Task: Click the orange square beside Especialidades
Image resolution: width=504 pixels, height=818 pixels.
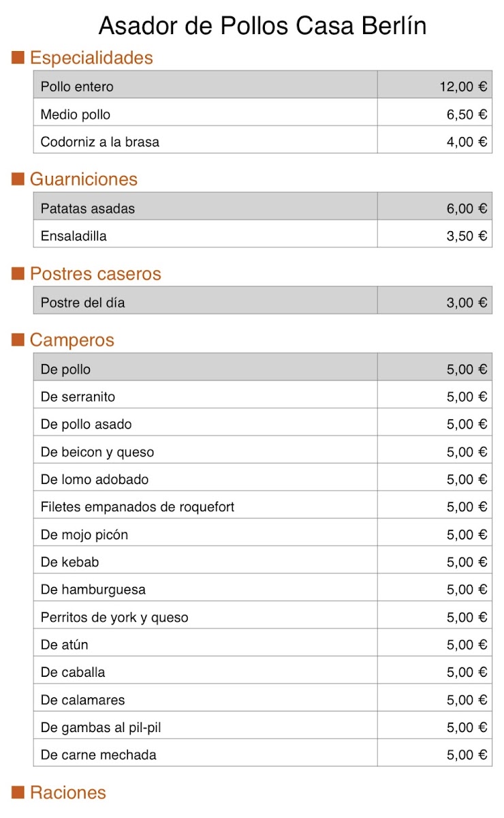Action: pyautogui.click(x=18, y=58)
